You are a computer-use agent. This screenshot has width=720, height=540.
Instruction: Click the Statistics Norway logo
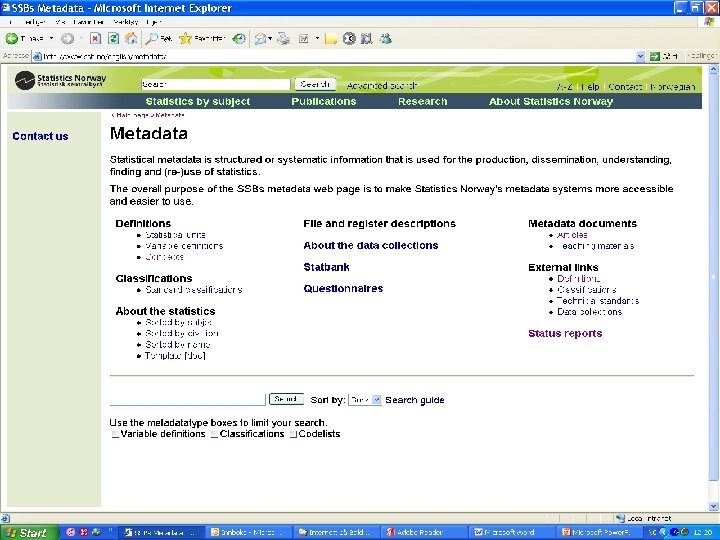[x=60, y=80]
